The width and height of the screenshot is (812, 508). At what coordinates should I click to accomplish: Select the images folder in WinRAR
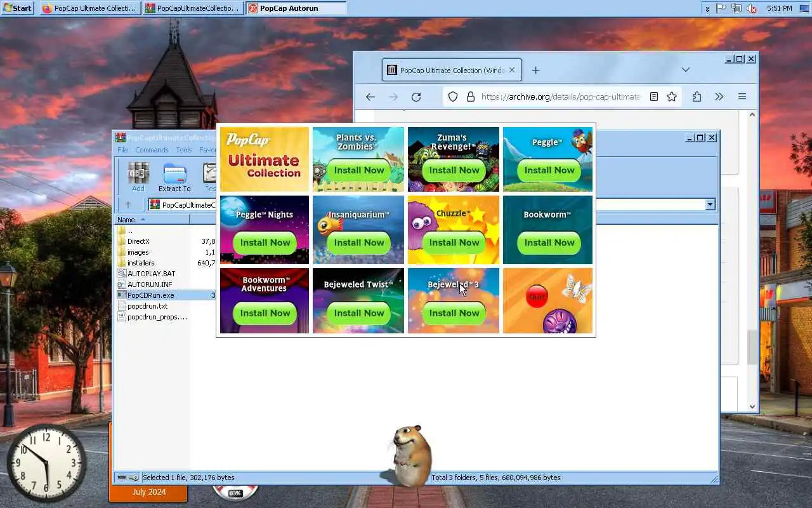pos(138,252)
